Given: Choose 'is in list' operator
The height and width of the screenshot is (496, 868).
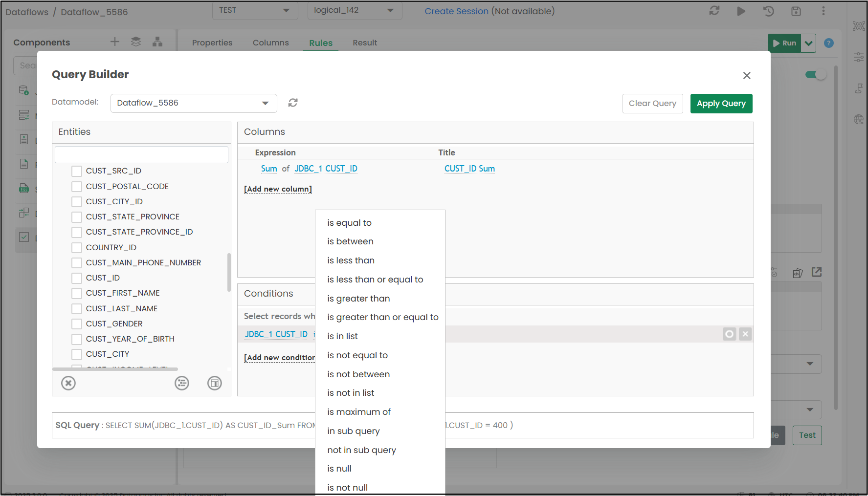Looking at the screenshot, I should [x=342, y=336].
